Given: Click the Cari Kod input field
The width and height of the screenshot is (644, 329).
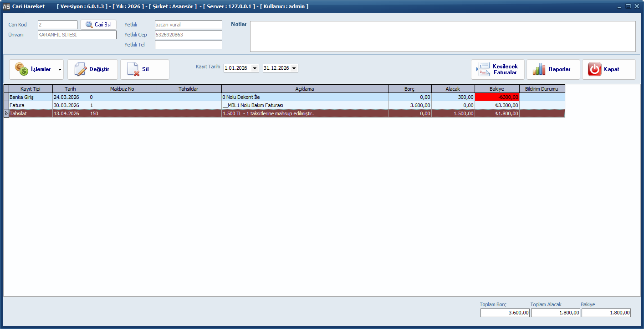Looking at the screenshot, I should click(x=57, y=25).
